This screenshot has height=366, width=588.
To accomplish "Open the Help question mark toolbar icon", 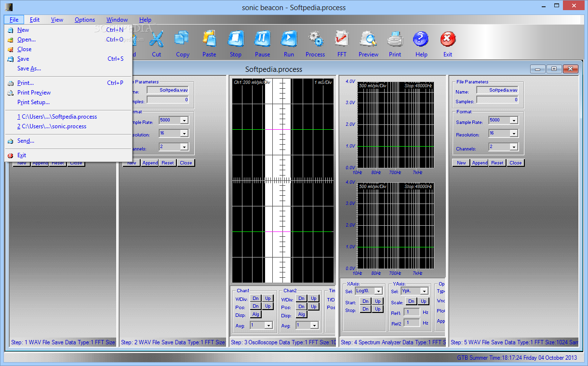I will [x=421, y=39].
